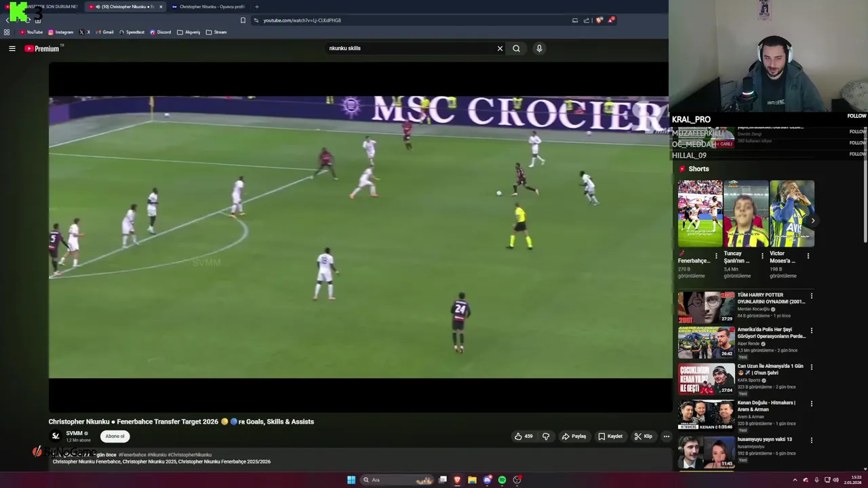Open the Discord bookmark
The image size is (868, 488).
point(161,32)
